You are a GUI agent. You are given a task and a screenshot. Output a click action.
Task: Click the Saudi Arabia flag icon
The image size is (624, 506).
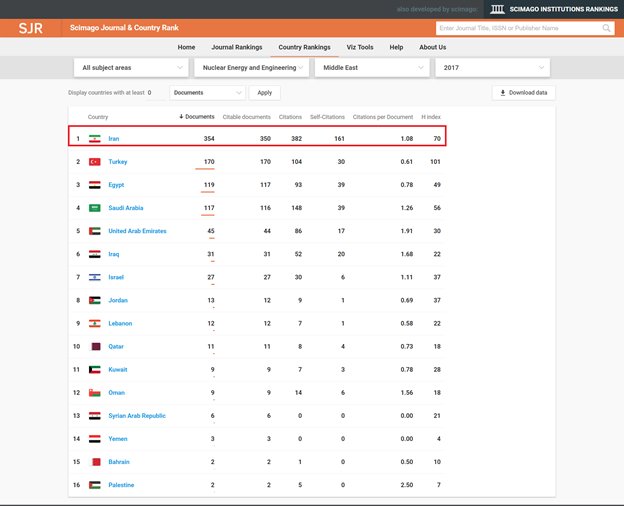click(x=95, y=208)
